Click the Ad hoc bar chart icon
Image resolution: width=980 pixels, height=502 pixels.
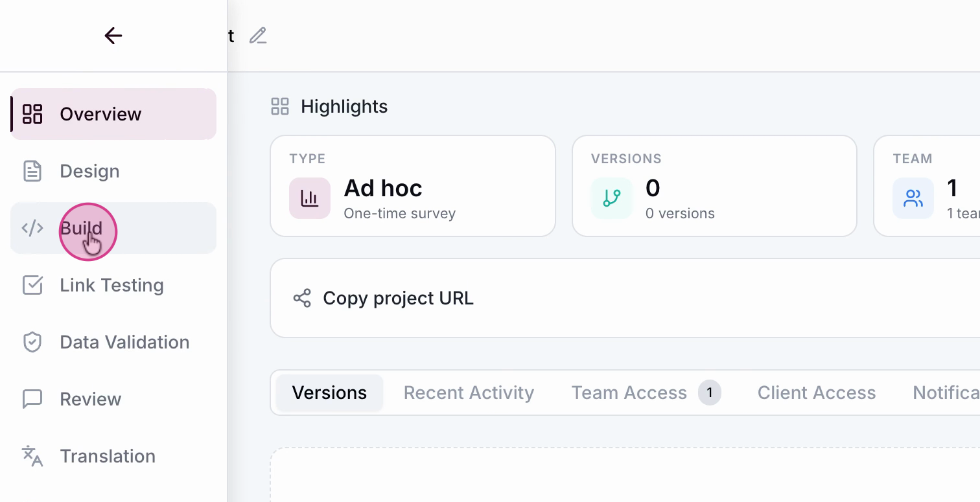(310, 198)
